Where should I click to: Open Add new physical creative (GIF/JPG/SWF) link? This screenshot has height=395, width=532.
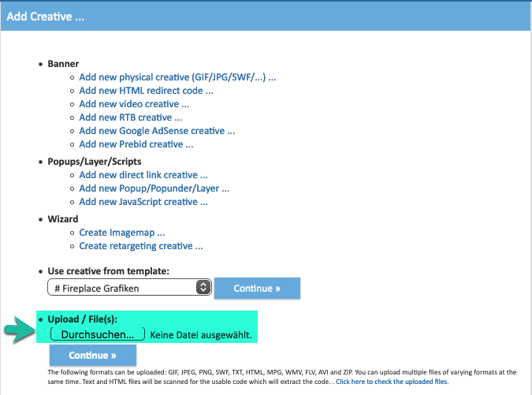click(x=177, y=77)
